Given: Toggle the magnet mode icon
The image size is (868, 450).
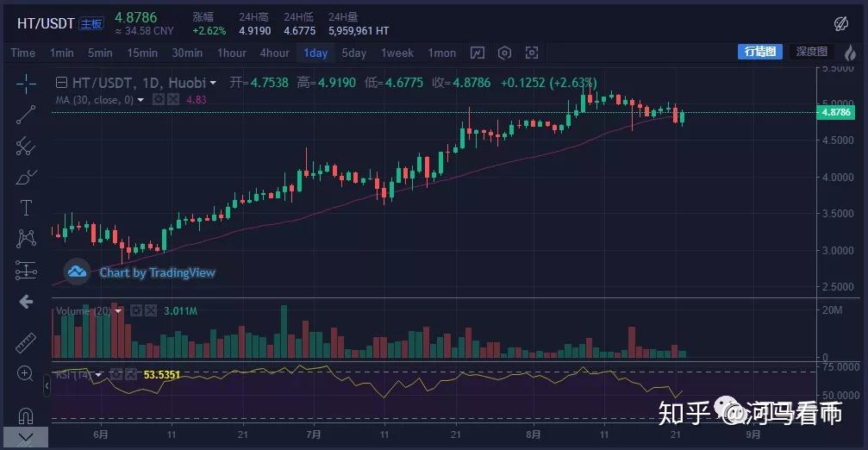Looking at the screenshot, I should coord(26,416).
